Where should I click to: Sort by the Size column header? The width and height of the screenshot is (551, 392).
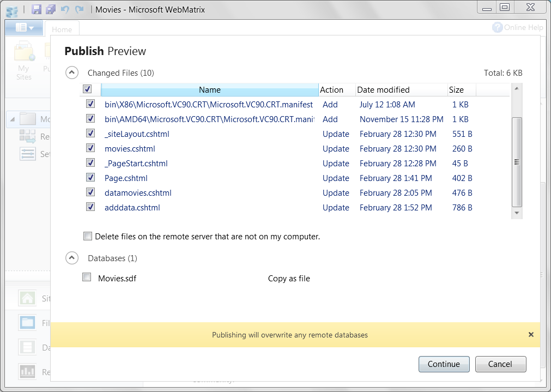(x=462, y=90)
